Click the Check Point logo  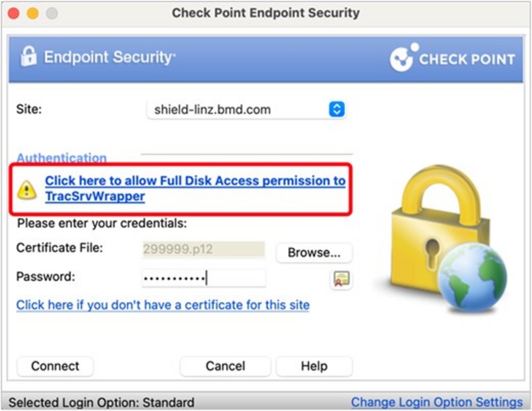(x=452, y=58)
